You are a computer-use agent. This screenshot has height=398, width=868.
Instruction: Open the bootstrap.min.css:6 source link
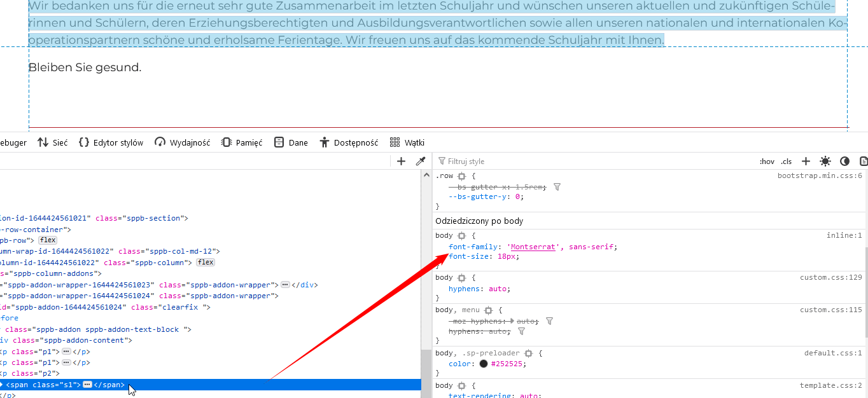(x=820, y=175)
